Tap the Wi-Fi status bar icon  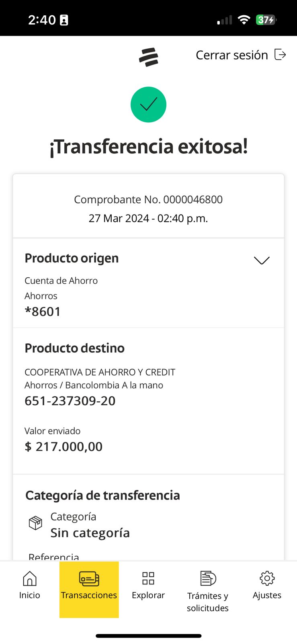(x=244, y=20)
